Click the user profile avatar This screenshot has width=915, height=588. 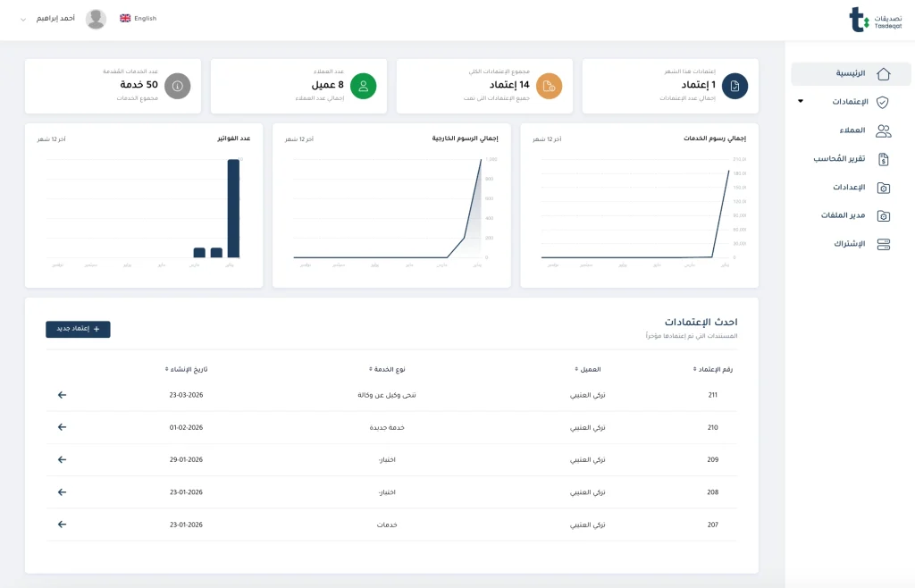point(96,19)
